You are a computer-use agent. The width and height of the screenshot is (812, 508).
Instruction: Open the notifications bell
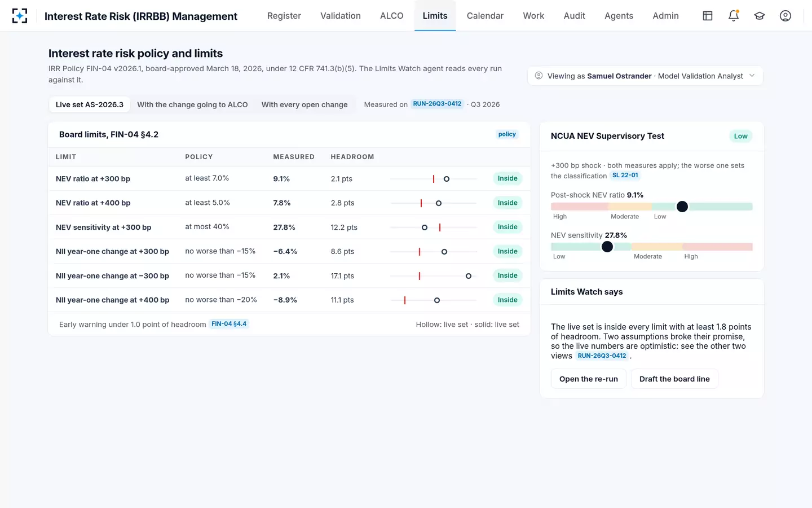[734, 16]
